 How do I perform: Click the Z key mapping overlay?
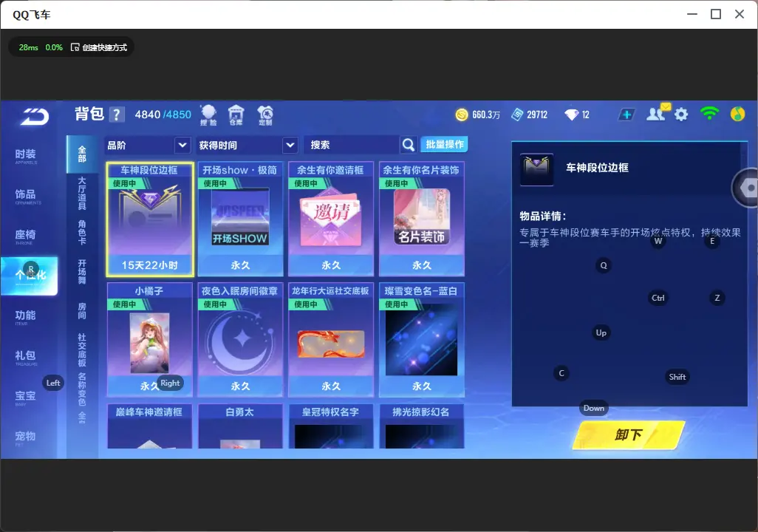(717, 298)
